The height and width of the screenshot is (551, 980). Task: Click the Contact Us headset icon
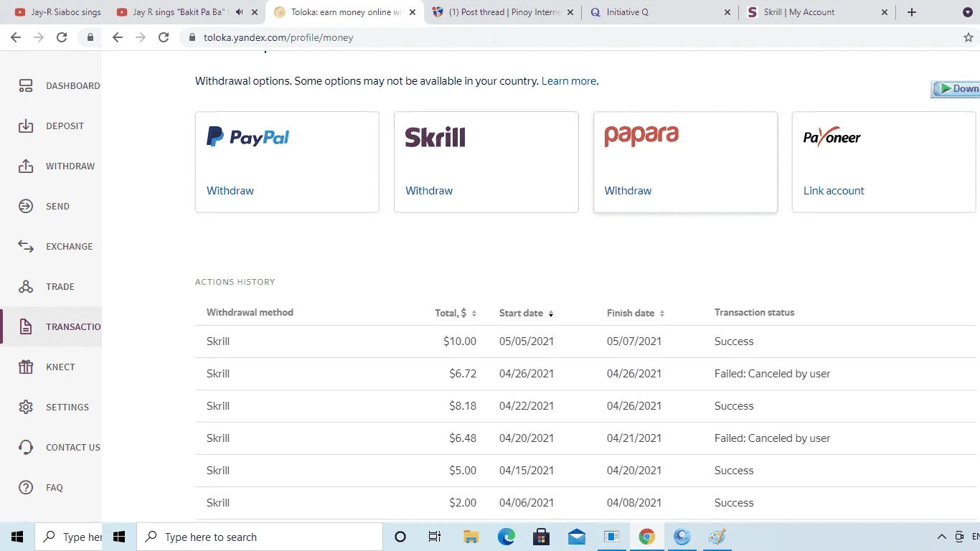[26, 448]
